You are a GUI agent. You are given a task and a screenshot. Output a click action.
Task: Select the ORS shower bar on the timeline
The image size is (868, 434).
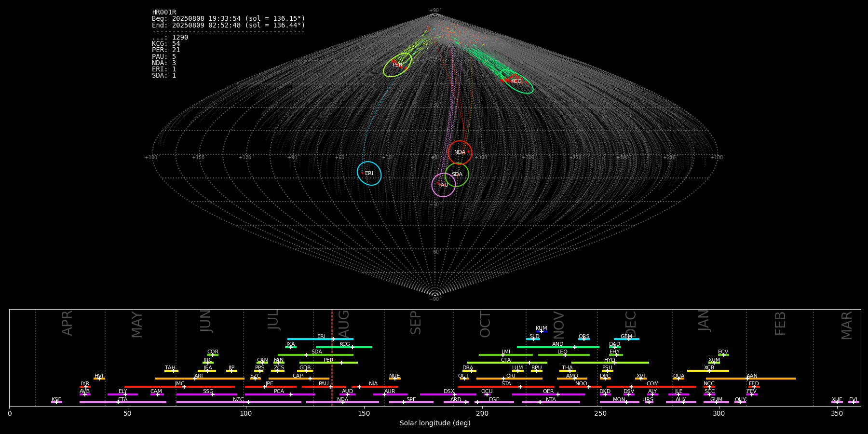pyautogui.click(x=584, y=339)
